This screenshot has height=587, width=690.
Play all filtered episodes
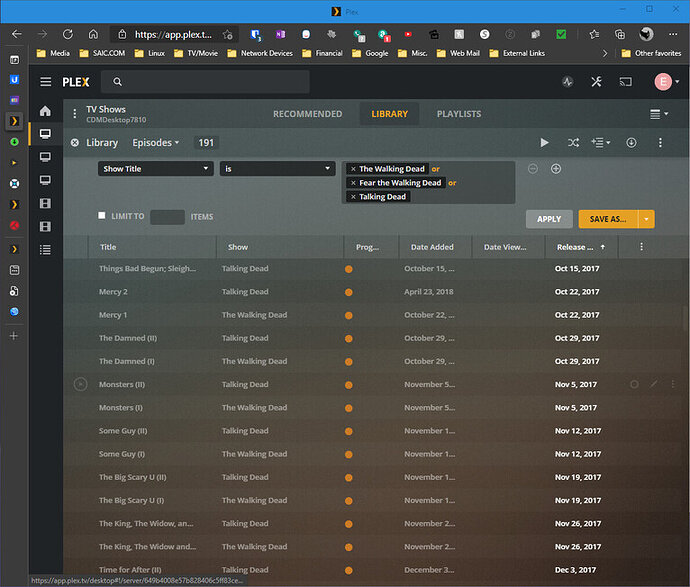point(544,143)
